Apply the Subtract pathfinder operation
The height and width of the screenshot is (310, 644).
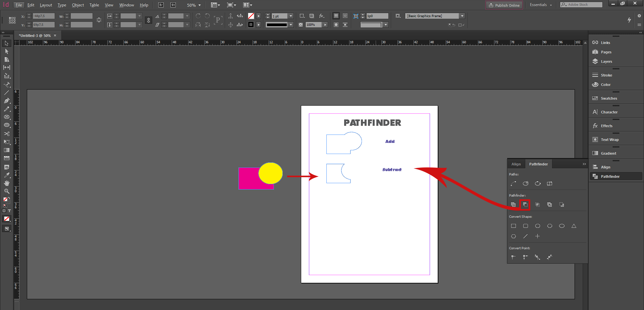coord(525,204)
